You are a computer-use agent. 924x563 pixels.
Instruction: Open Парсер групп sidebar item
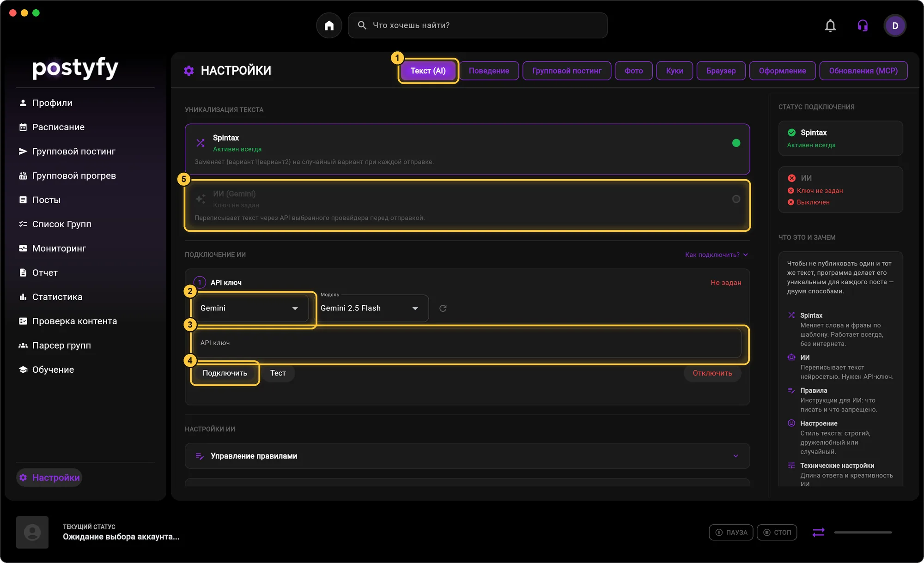(x=55, y=345)
